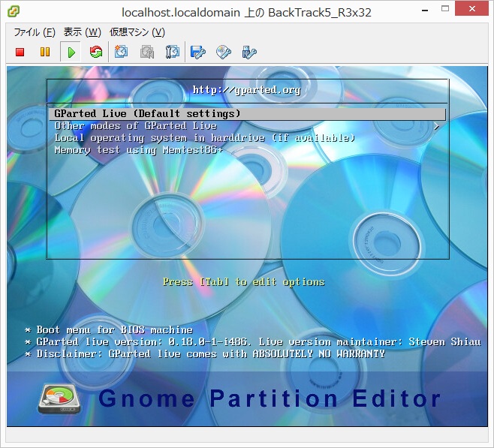Select Other modes of GParted Live

[x=136, y=126]
